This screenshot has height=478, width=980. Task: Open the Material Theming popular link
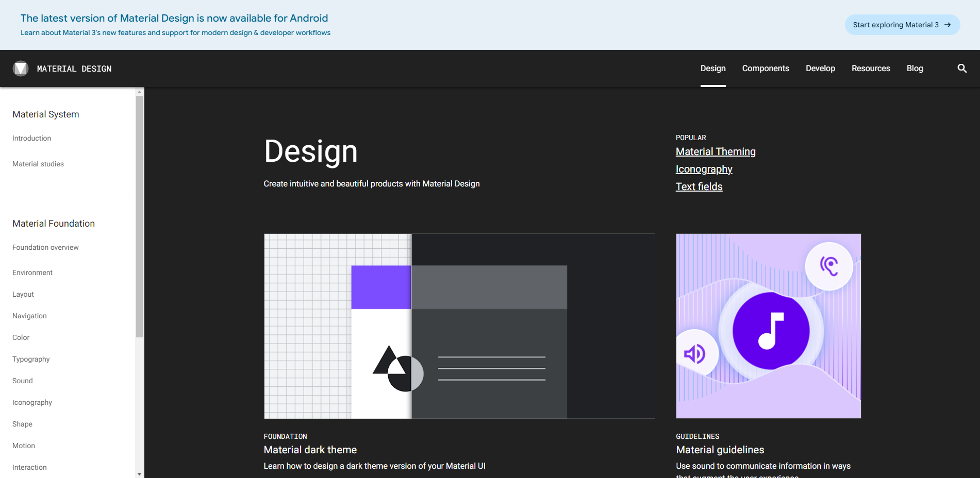coord(716,151)
